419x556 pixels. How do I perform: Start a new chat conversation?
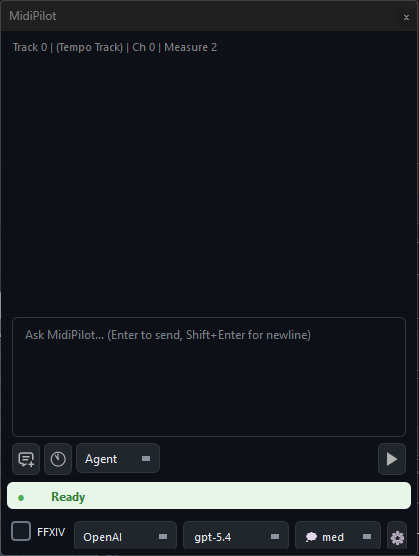click(x=26, y=459)
